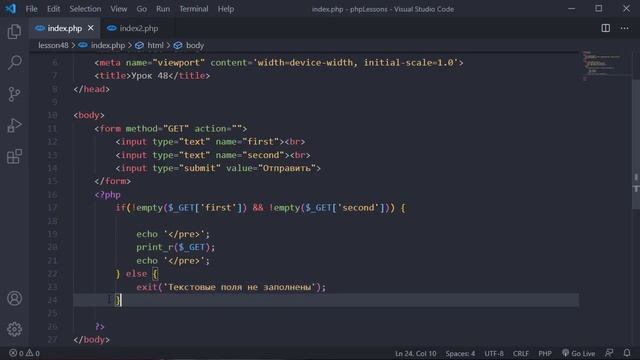Click the print_r($_GET); line
Image resolution: width=640 pixels, height=360 pixels.
click(x=176, y=247)
